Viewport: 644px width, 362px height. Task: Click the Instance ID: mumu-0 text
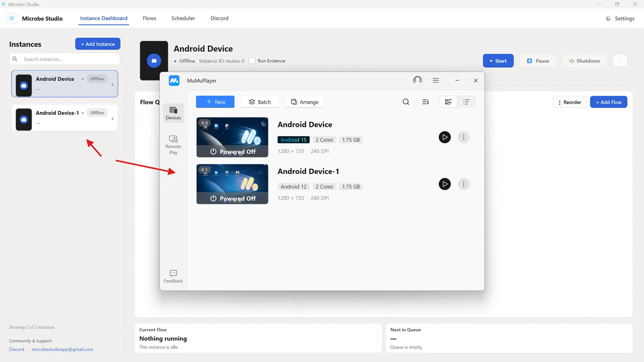click(x=222, y=61)
